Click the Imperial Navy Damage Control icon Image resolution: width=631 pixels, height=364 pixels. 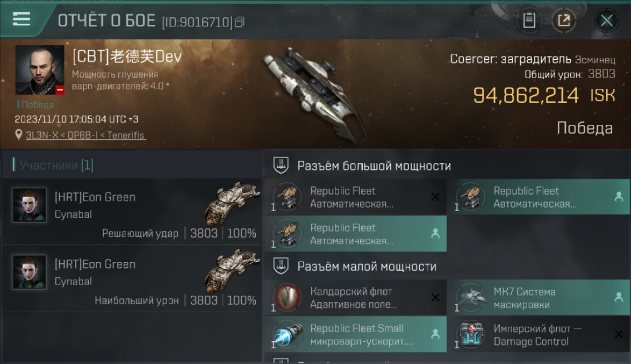tap(470, 334)
